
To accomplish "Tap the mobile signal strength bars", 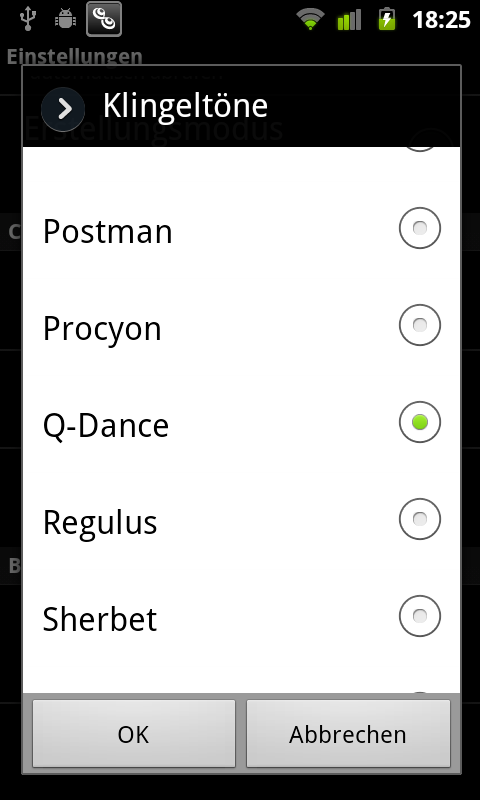I will tap(349, 19).
